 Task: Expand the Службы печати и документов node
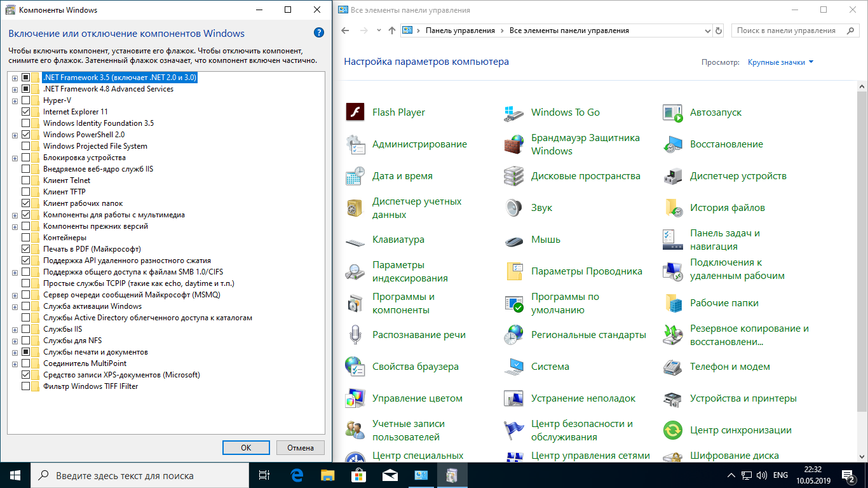pos(15,352)
